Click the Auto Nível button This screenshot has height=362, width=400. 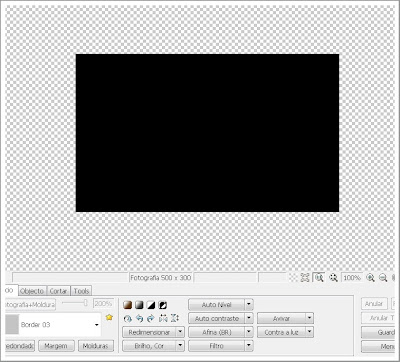[217, 305]
